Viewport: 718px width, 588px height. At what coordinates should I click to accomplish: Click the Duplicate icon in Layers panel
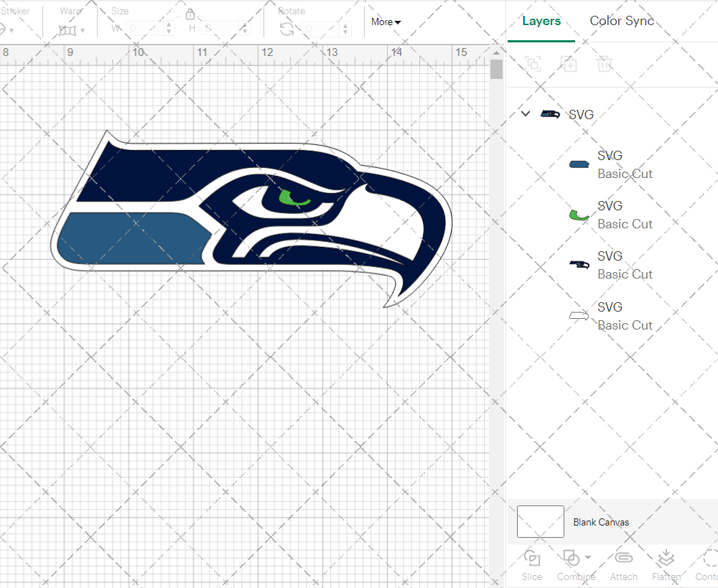[569, 64]
